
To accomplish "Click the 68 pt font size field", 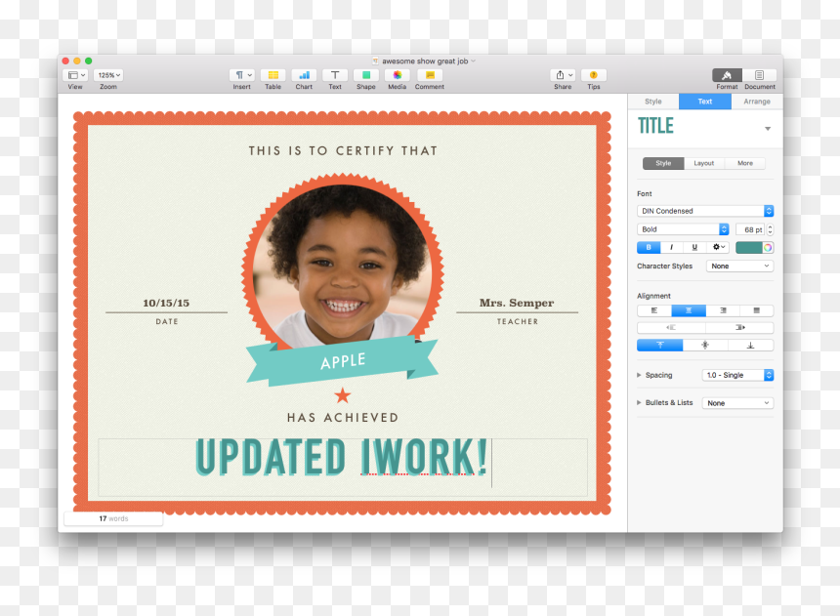I will [x=750, y=229].
